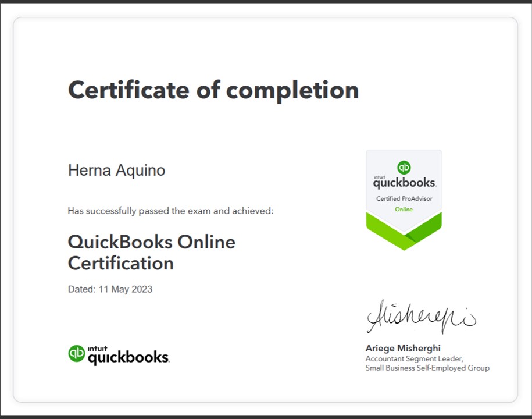Click the Dated: 11 May 2023 line

pyautogui.click(x=109, y=289)
